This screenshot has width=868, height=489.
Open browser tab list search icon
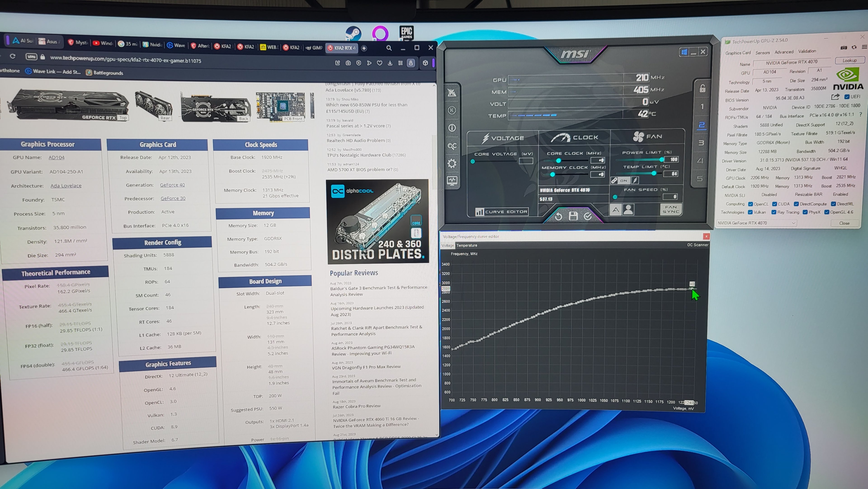click(389, 48)
